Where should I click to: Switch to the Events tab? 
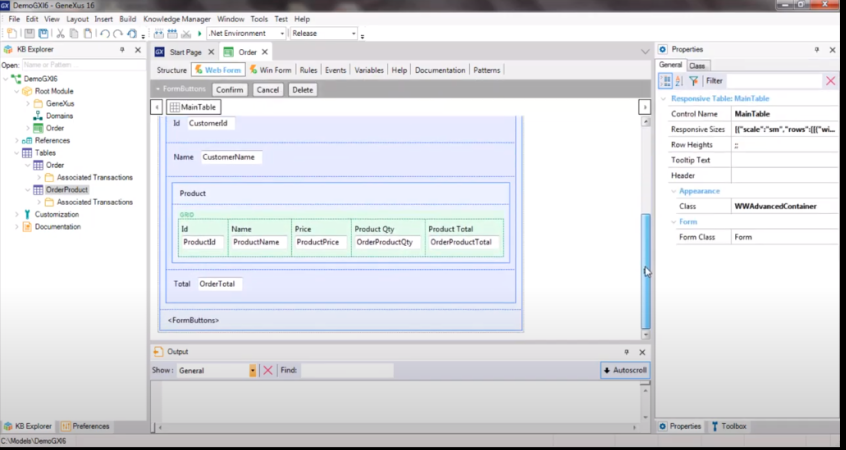coord(335,70)
